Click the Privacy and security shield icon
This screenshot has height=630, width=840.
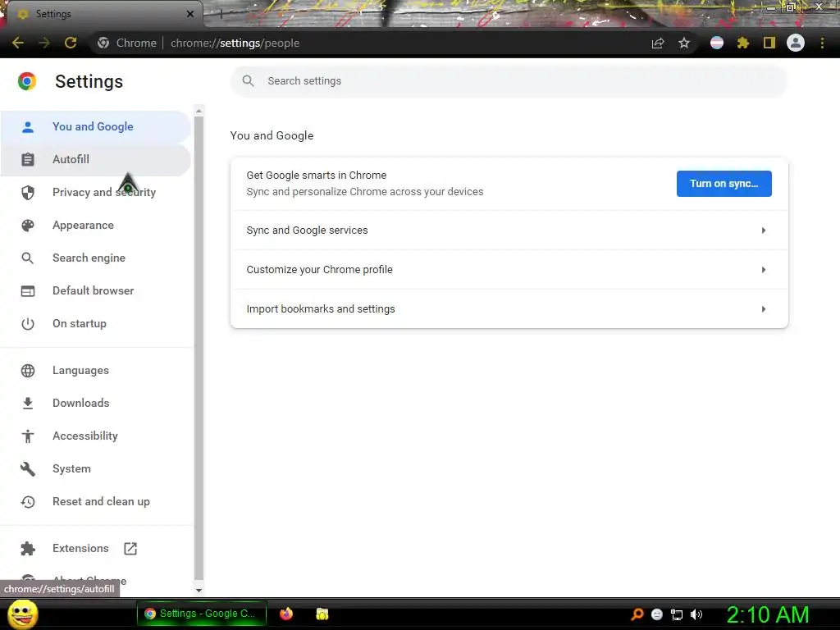[x=28, y=192]
